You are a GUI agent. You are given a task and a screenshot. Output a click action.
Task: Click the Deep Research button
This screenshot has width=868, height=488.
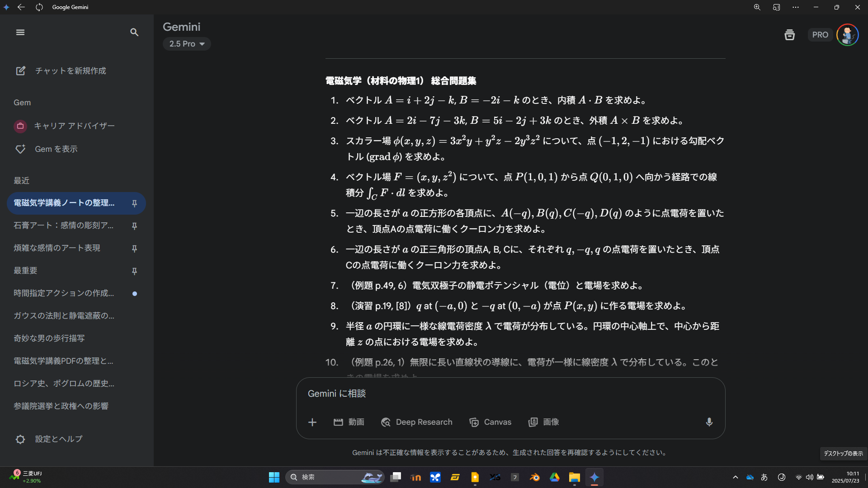point(417,422)
